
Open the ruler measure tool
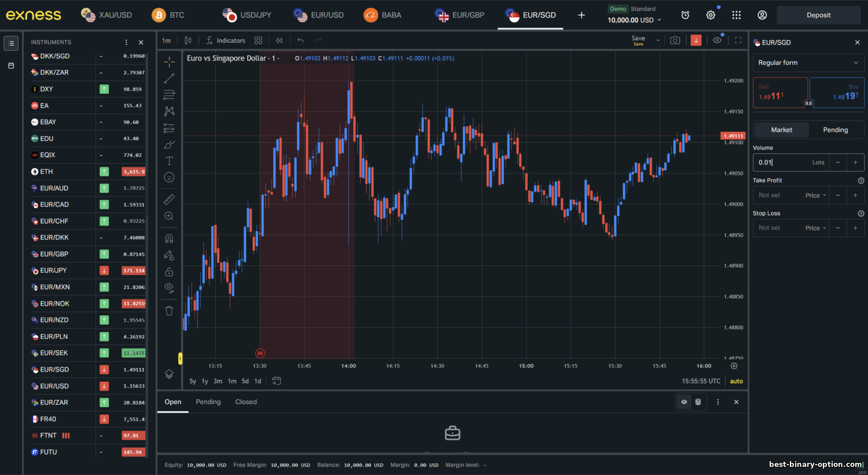169,199
